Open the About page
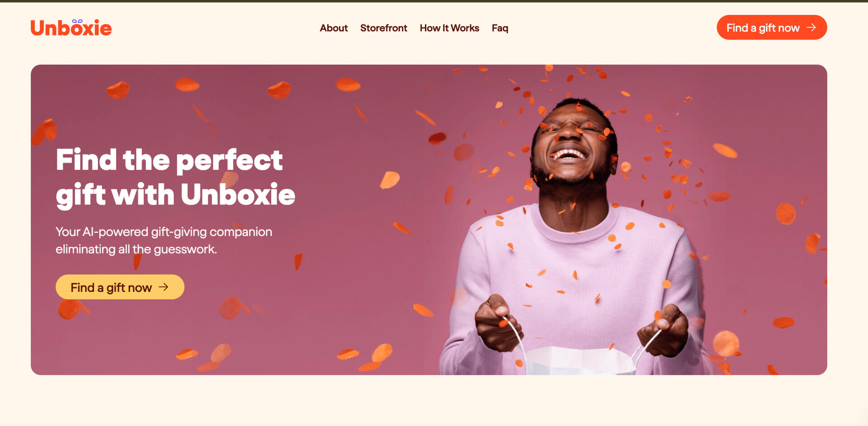868x426 pixels. [x=334, y=28]
